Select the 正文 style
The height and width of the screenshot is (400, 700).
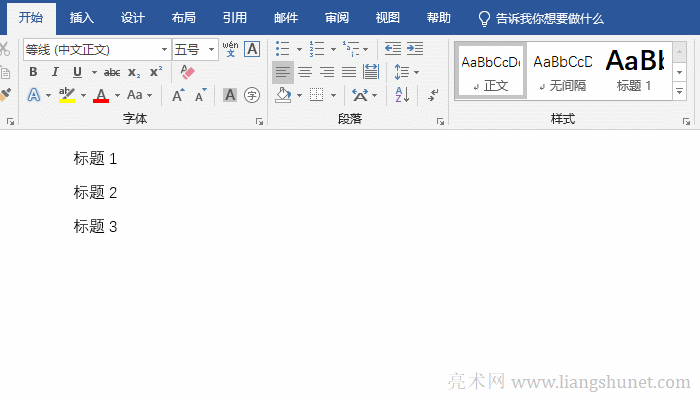click(491, 71)
